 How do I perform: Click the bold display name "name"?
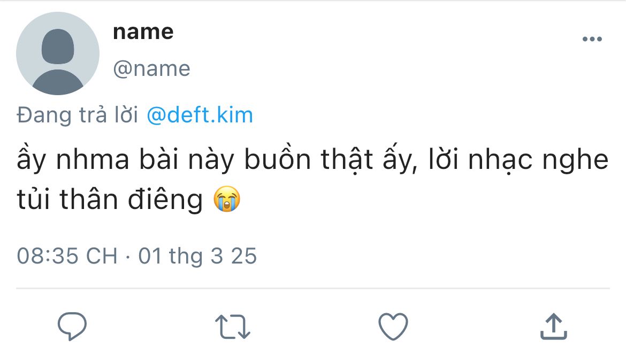[143, 32]
